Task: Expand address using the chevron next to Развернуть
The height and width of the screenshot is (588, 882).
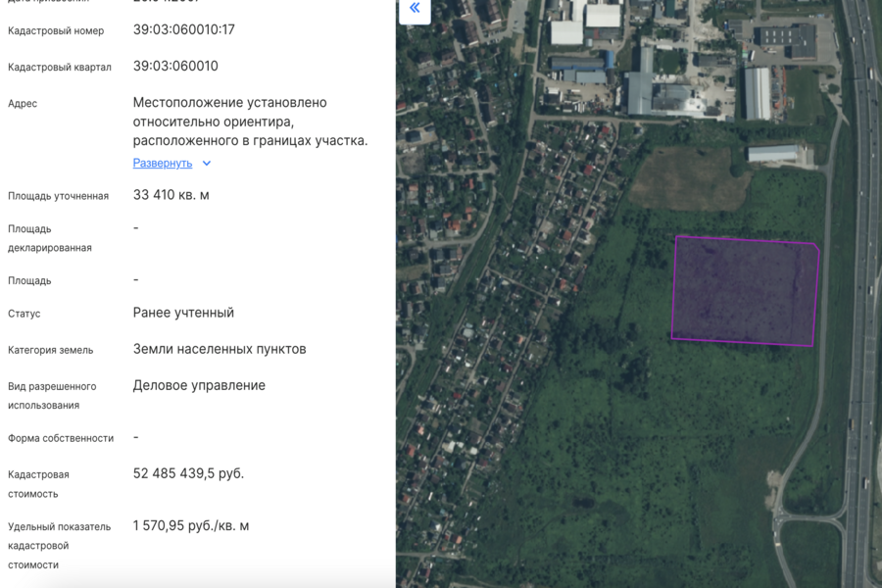Action: coord(207,164)
